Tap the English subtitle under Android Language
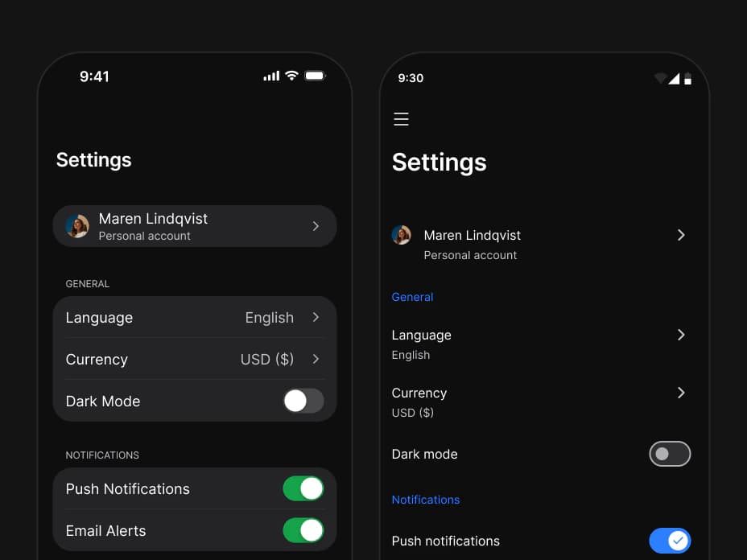The height and width of the screenshot is (560, 747). [411, 356]
